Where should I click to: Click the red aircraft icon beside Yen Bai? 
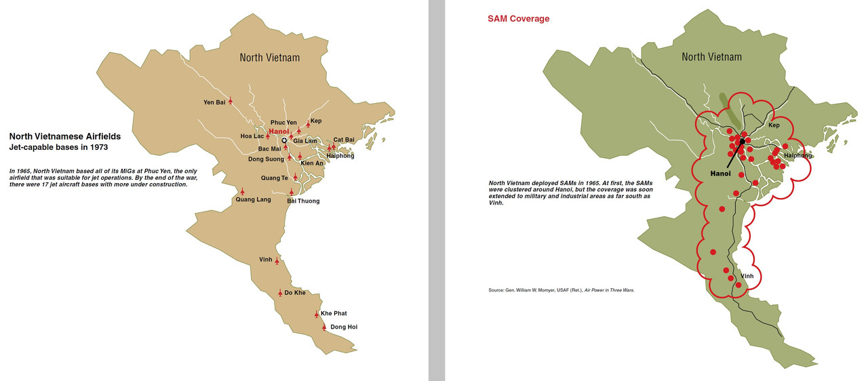click(x=231, y=100)
